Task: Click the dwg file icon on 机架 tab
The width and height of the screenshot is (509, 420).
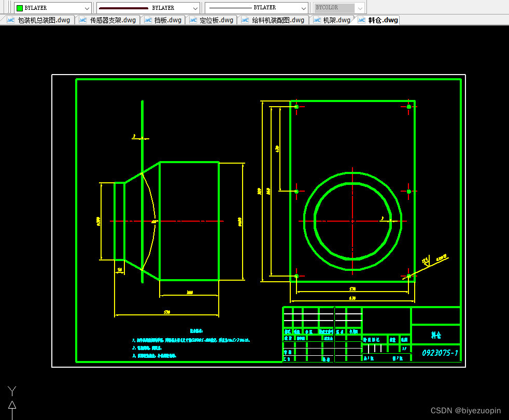Action: (x=317, y=20)
